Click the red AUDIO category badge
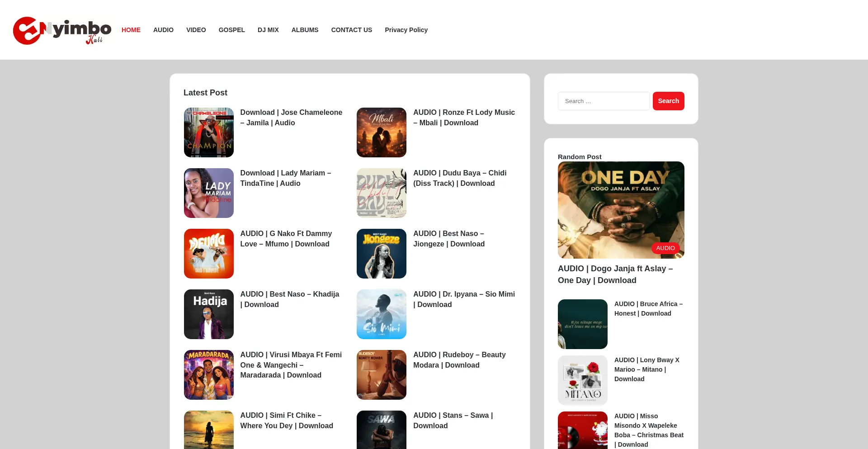The width and height of the screenshot is (868, 449). pos(665,248)
